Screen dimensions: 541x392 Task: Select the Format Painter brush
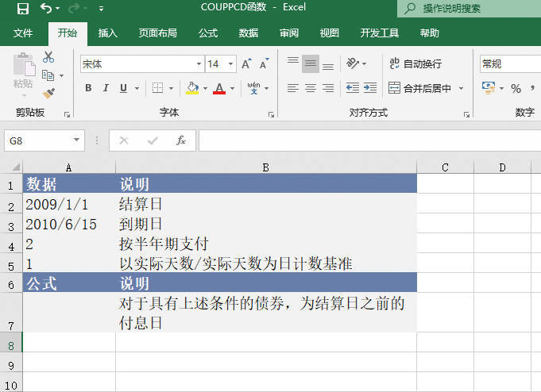tap(48, 94)
